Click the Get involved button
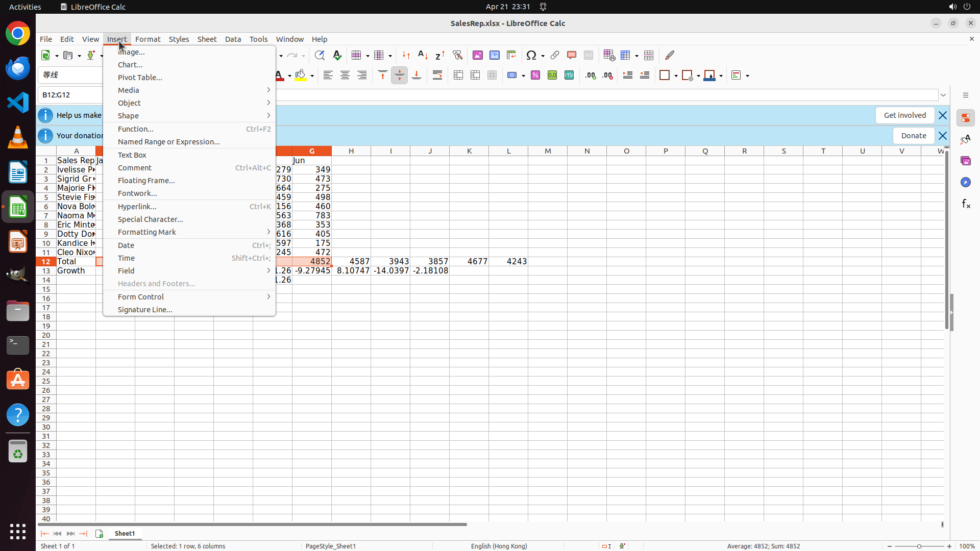980x551 pixels. click(x=904, y=115)
